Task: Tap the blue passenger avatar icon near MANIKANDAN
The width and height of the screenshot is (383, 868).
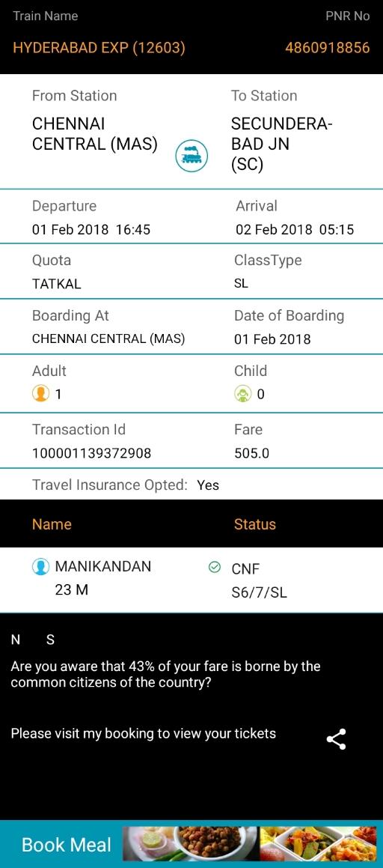Action: [40, 567]
